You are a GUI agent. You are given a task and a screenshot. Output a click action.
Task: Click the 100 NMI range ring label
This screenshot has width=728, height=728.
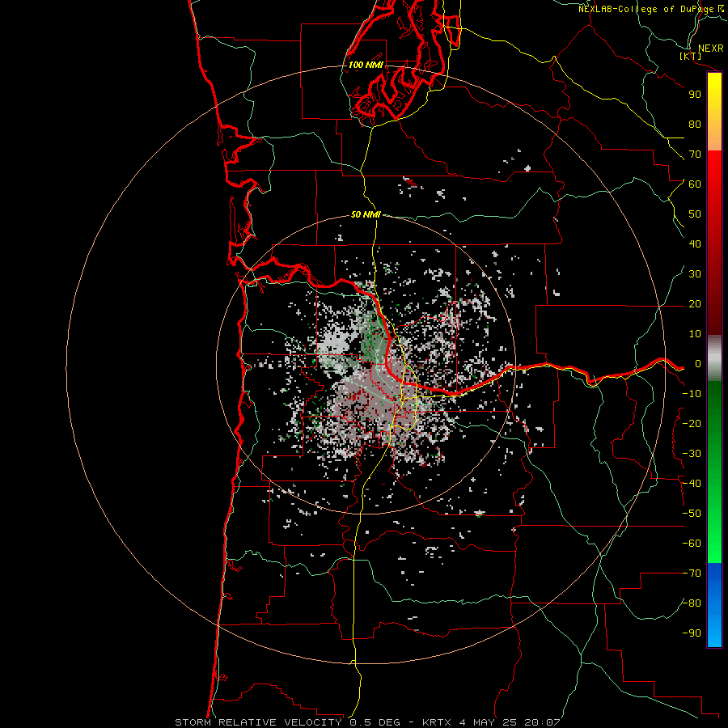pos(366,65)
